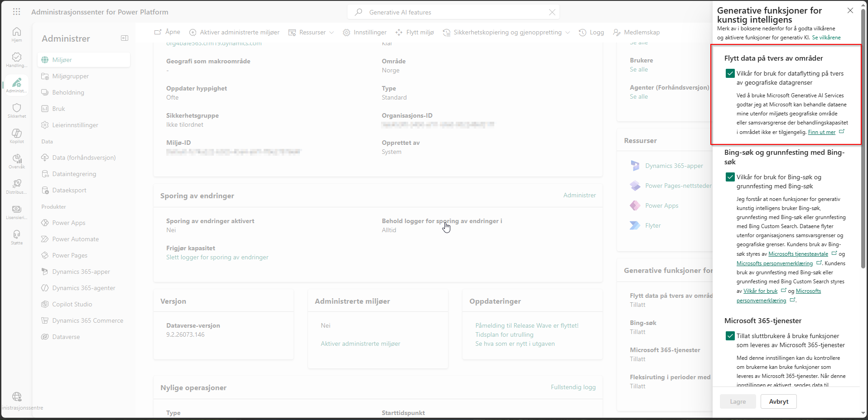Open Støtte headset icon
The height and width of the screenshot is (420, 868).
tap(17, 237)
